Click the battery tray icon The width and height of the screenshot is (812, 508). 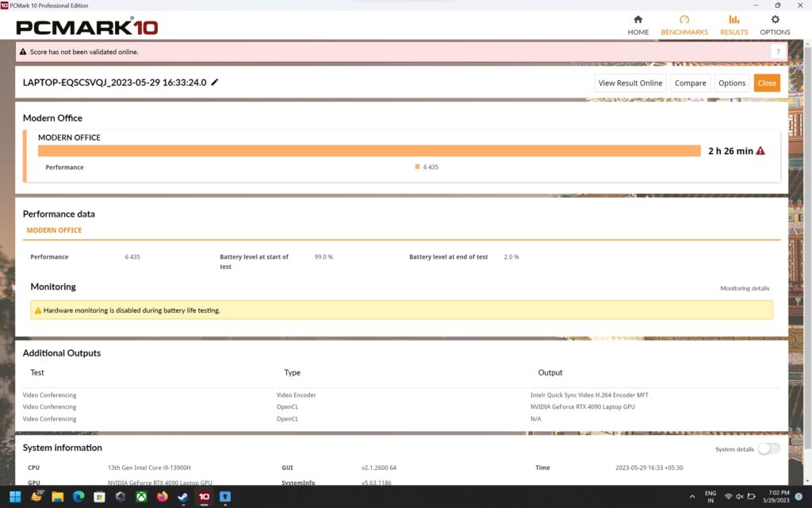[751, 497]
